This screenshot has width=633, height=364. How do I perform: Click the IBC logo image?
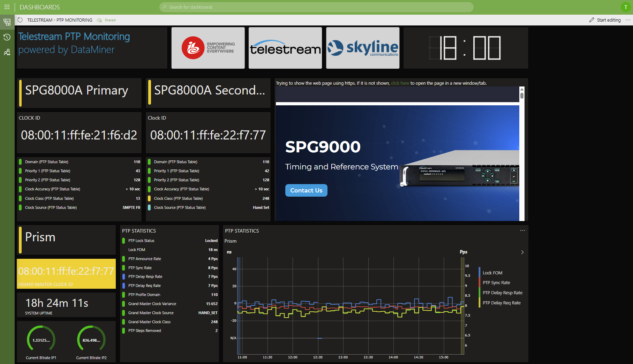point(208,48)
